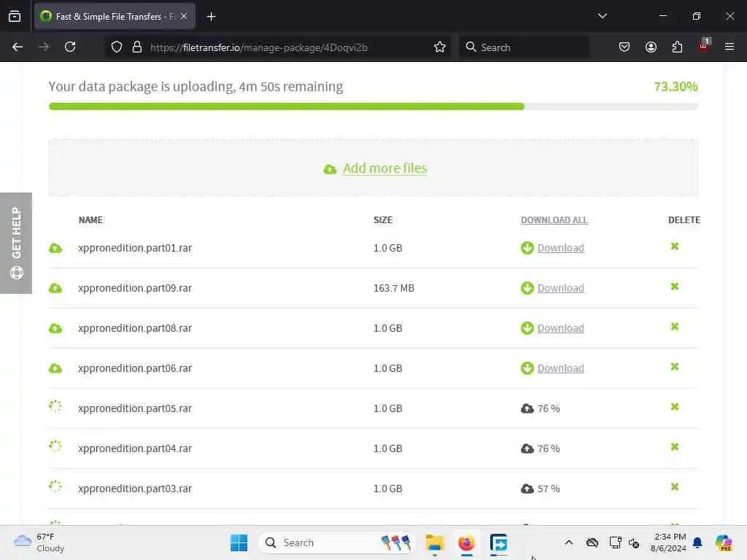Click the NAME column header

pyautogui.click(x=90, y=220)
